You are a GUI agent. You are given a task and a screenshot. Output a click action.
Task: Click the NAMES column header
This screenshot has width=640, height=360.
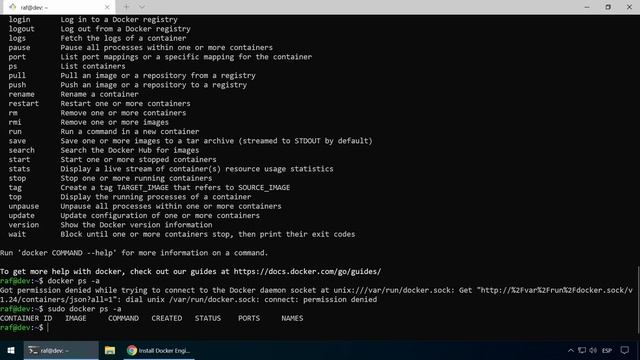pyautogui.click(x=292, y=318)
